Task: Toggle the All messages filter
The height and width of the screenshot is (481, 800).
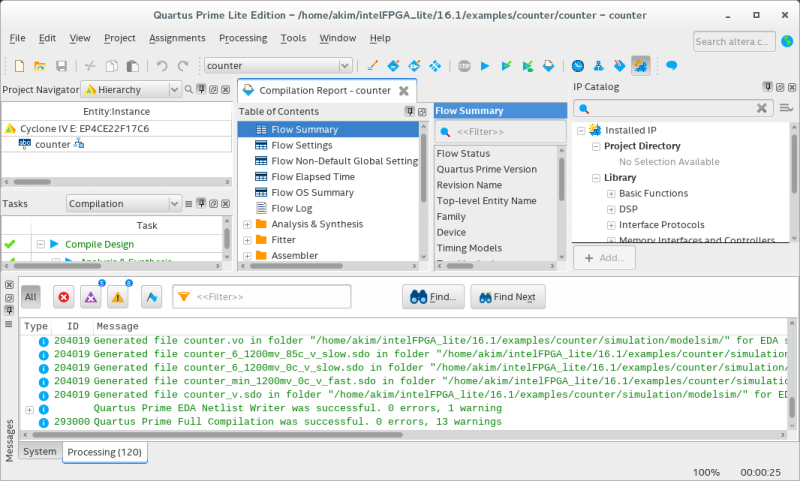Action: pos(31,297)
